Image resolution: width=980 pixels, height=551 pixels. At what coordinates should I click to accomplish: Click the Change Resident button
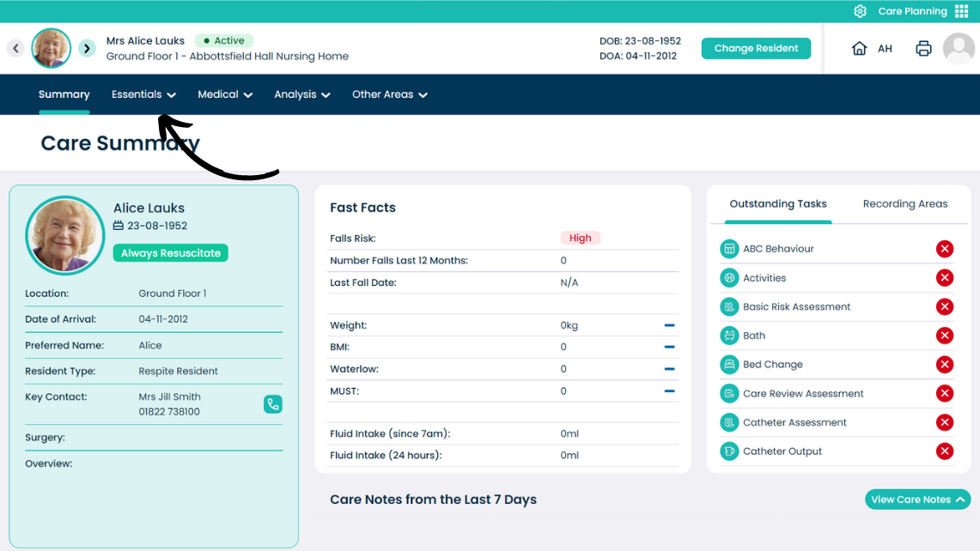tap(756, 48)
